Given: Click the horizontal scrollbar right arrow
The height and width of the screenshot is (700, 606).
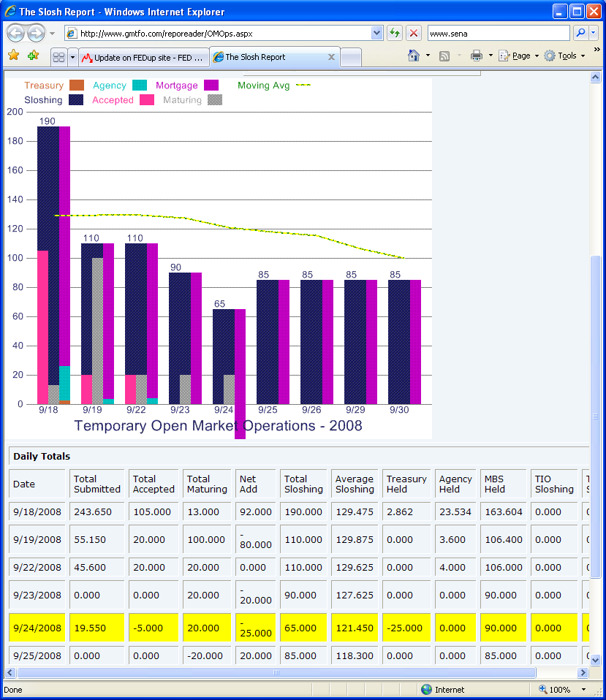Looking at the screenshot, I should 583,672.
